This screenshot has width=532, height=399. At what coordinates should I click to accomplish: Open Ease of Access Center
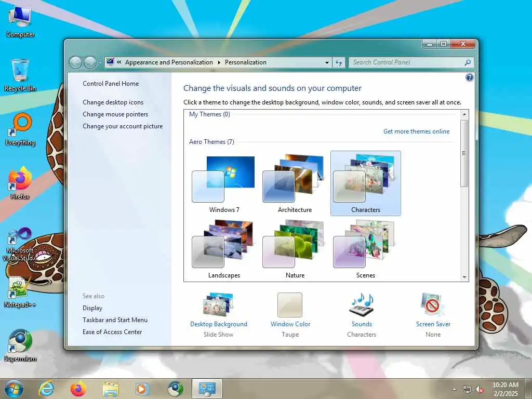tap(112, 332)
